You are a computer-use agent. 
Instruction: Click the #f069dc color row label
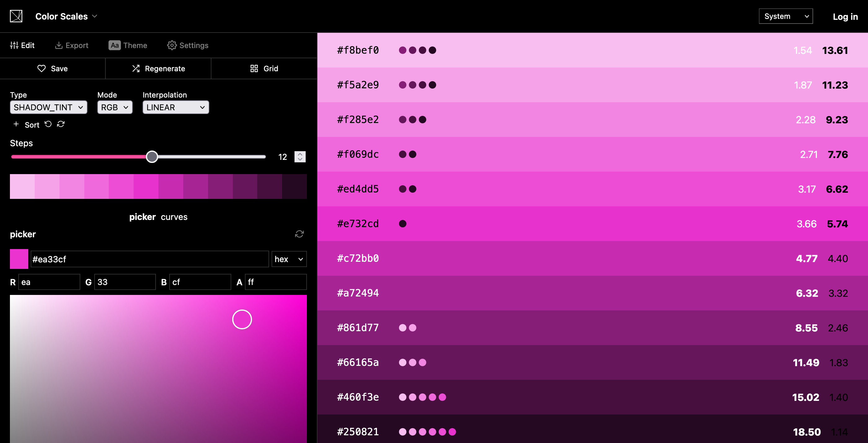click(358, 154)
